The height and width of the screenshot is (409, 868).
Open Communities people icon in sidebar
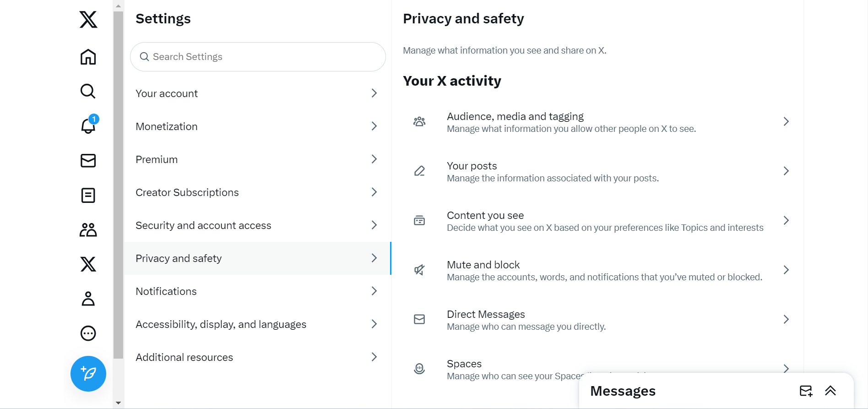(x=88, y=230)
